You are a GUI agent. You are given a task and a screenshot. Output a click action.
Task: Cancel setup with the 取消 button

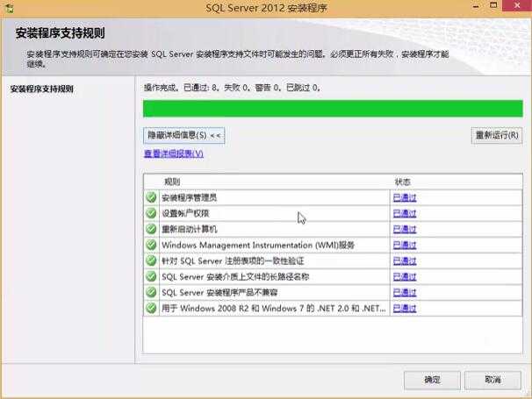point(492,380)
